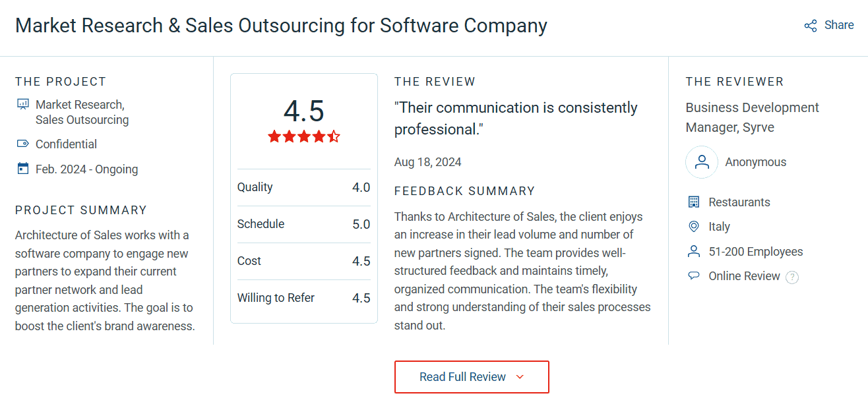Click the Schedule rating row
Screen dimensions: 868x406
(303, 224)
